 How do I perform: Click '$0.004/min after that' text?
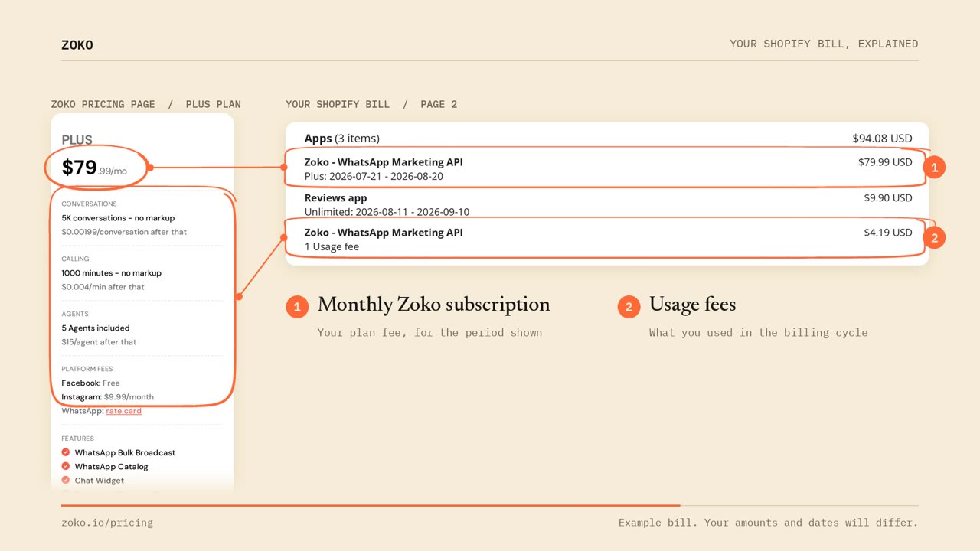tap(103, 287)
